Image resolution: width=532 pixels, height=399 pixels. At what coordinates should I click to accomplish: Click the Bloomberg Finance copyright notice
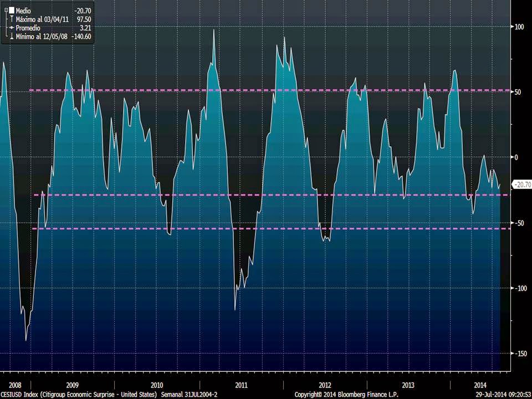346,395
